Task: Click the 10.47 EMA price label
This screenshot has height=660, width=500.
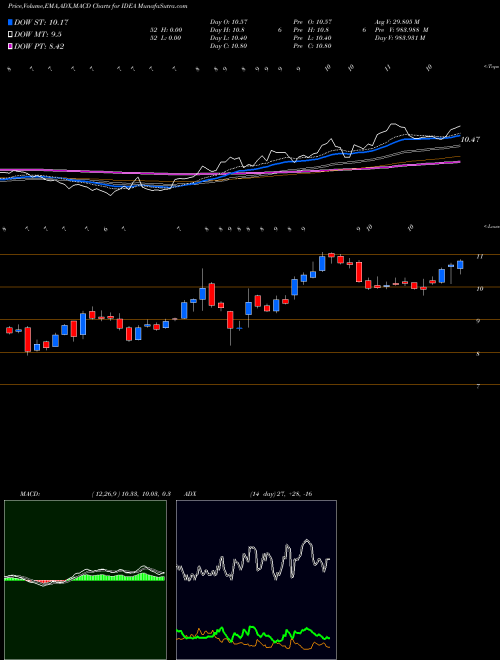Action: pyautogui.click(x=471, y=139)
